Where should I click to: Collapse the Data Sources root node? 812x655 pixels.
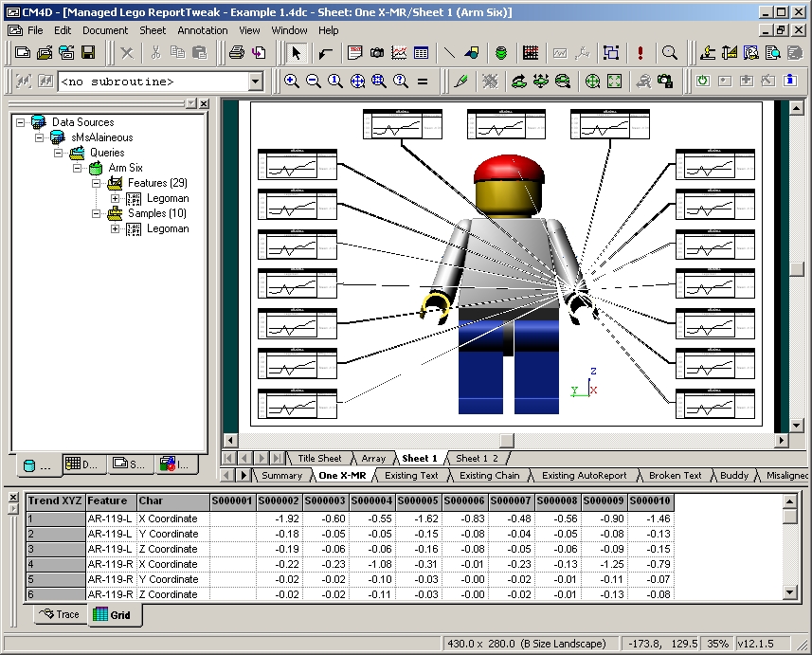point(21,122)
